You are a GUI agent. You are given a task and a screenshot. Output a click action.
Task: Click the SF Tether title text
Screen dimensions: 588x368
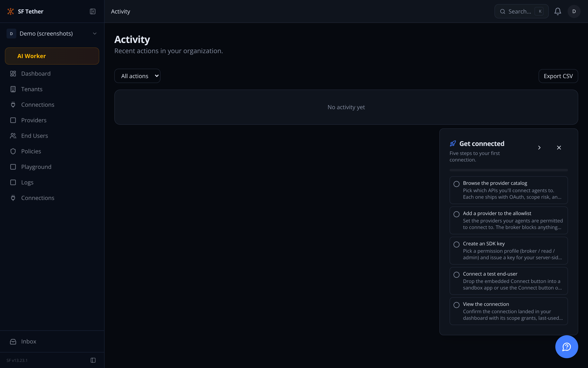pos(31,11)
